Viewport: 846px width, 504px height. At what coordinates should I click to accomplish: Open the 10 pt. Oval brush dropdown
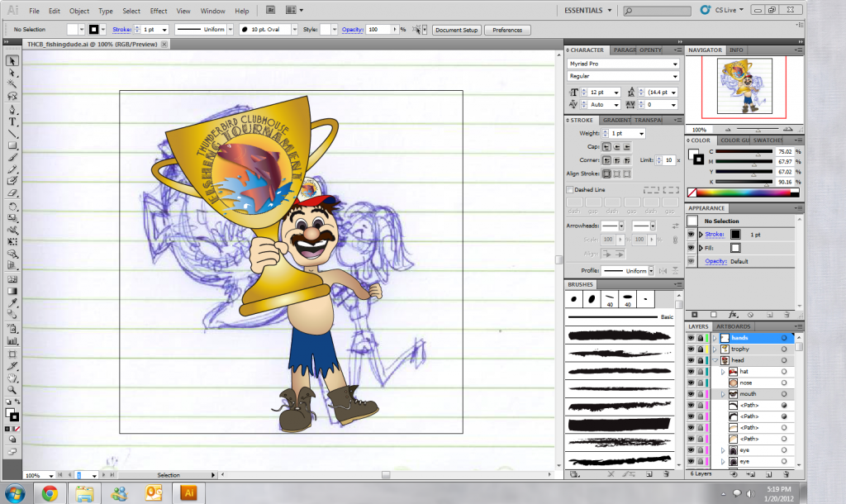(x=295, y=30)
